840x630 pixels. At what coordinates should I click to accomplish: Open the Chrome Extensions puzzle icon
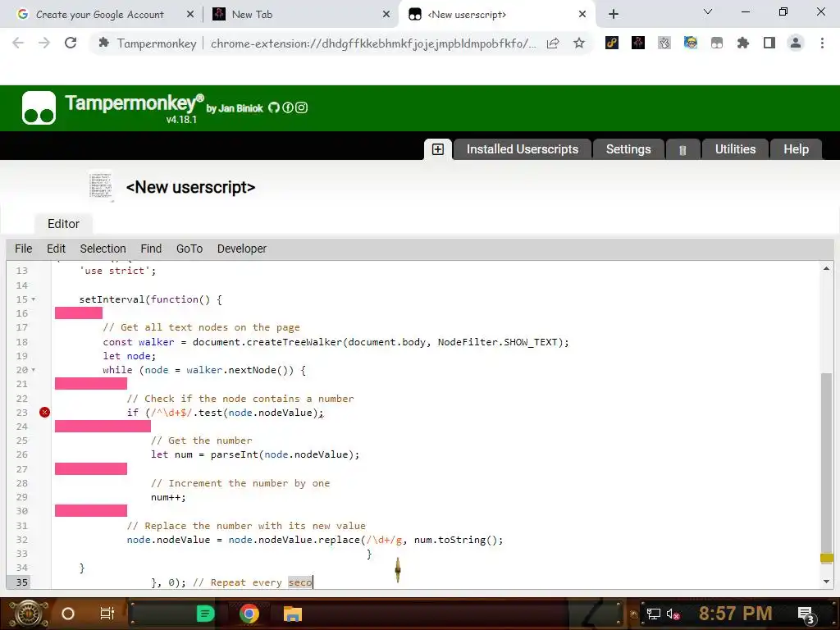[743, 43]
